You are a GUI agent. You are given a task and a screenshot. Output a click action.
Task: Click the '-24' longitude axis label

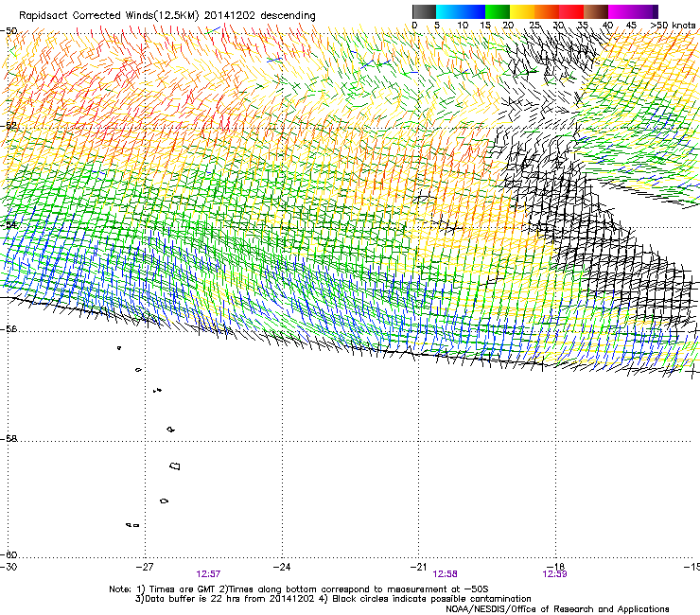pos(282,567)
